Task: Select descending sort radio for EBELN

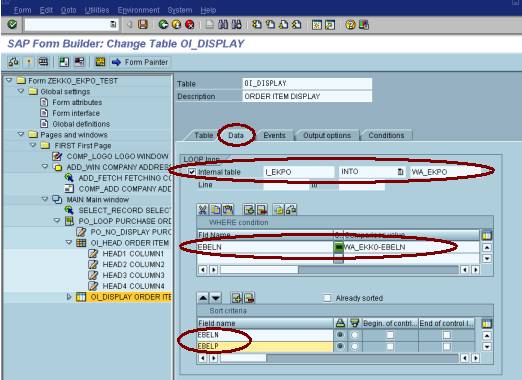Action: pyautogui.click(x=354, y=335)
